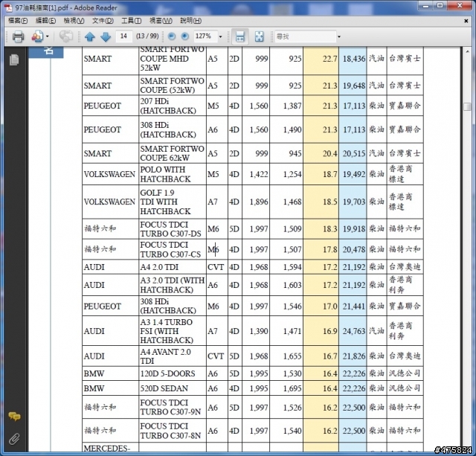This screenshot has height=456, width=476.
Task: Open the 工具(T) menu
Action: (131, 21)
